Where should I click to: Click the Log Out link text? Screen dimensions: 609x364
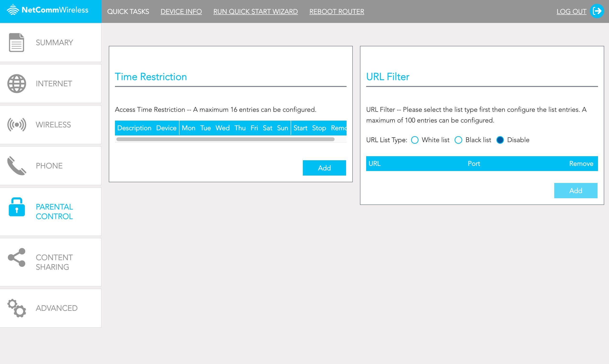coord(571,11)
